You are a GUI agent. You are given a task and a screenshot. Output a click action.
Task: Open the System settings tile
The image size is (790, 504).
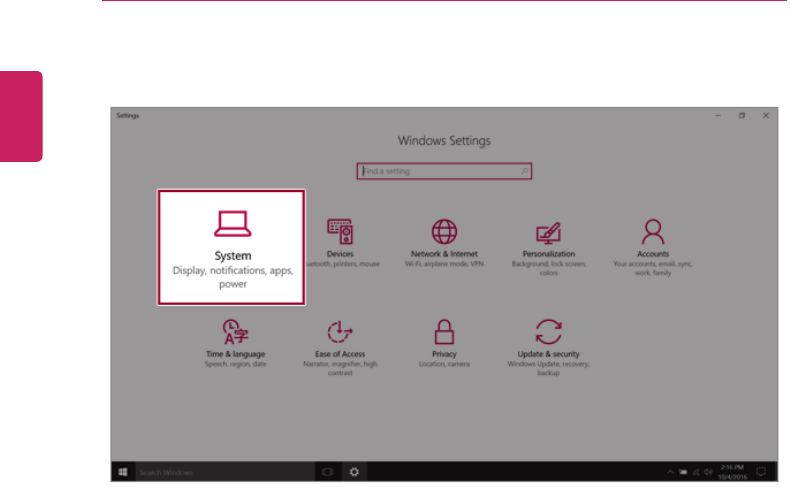coord(231,247)
